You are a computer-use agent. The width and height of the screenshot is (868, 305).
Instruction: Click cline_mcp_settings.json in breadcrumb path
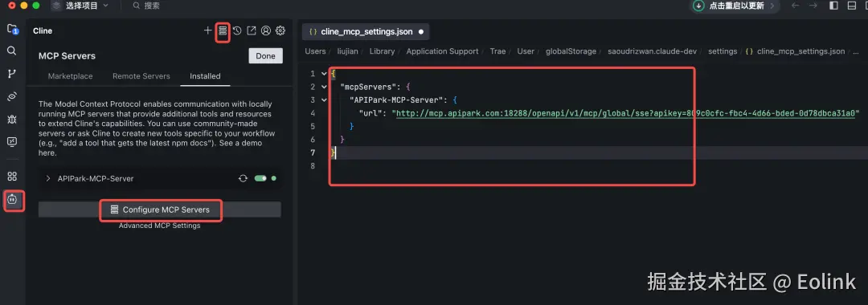point(800,51)
